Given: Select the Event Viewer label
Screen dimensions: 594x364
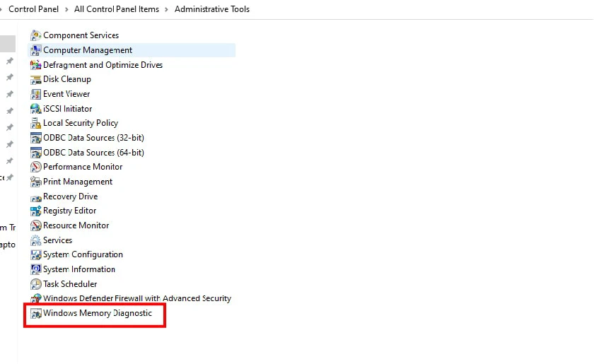Looking at the screenshot, I should (66, 94).
